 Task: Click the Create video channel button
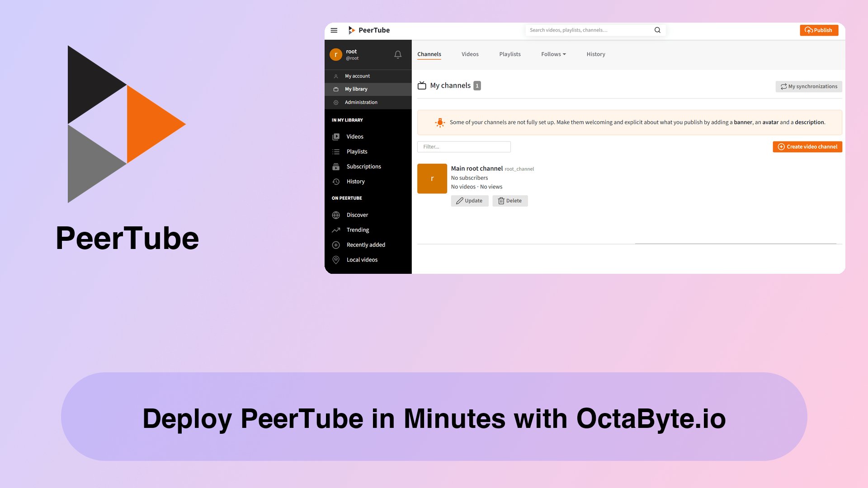[x=807, y=146]
